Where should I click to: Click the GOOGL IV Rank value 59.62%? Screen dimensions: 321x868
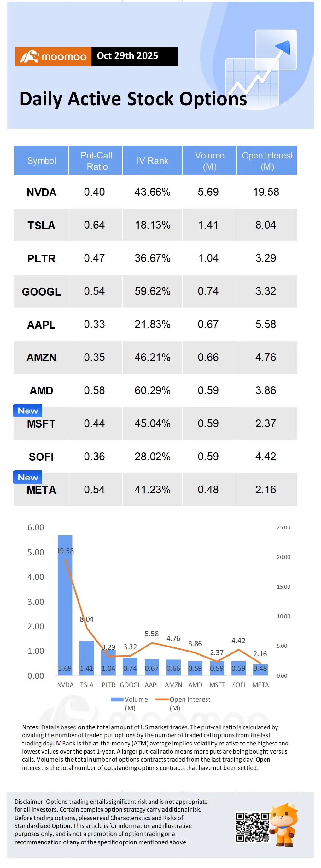152,291
